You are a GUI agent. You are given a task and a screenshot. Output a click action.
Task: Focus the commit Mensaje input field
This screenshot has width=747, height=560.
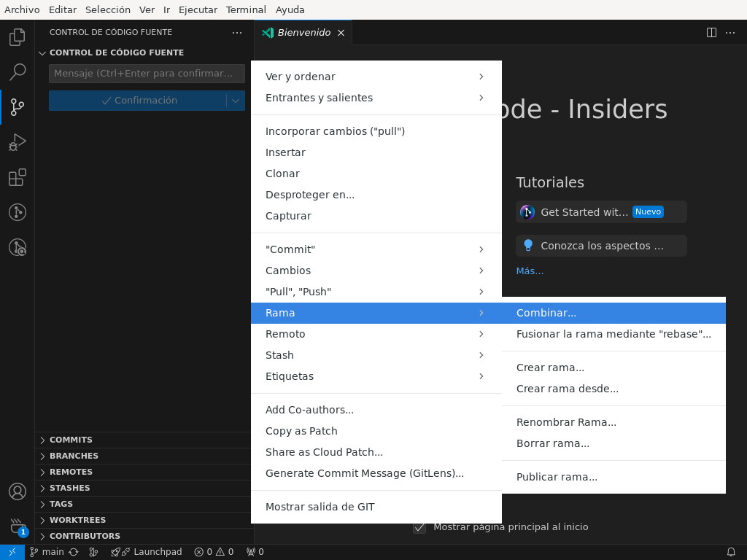coord(147,74)
